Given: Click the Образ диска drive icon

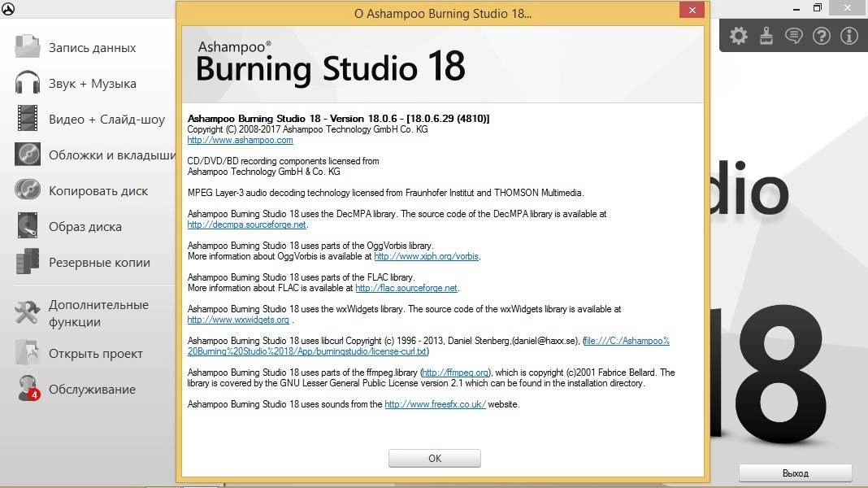Looking at the screenshot, I should click(27, 226).
